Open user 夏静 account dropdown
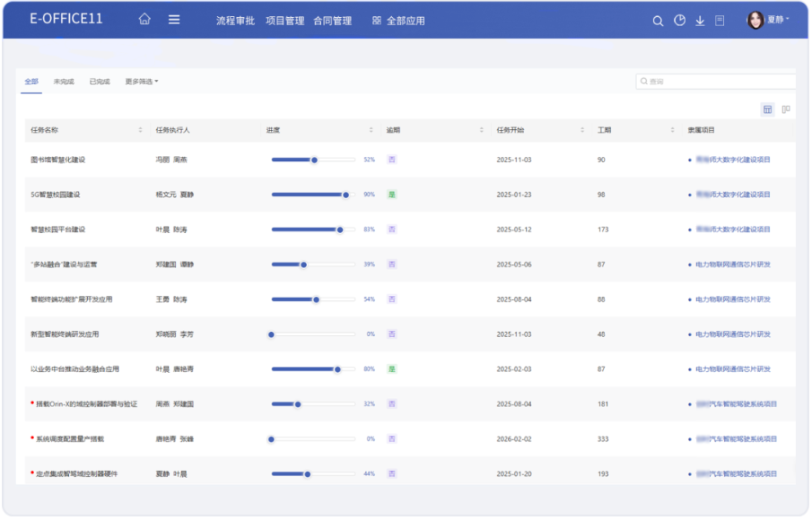 pos(769,20)
